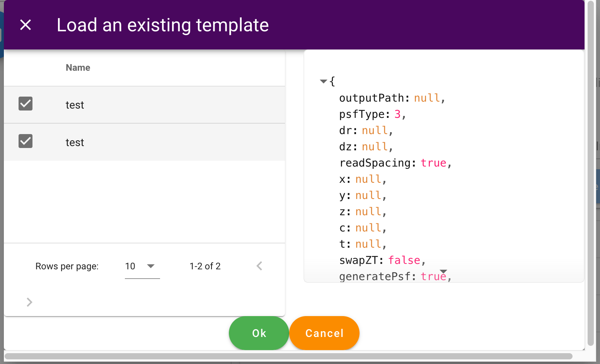Viewport: 600px width, 364px height.
Task: Close the Load template dialog
Action: (x=26, y=25)
